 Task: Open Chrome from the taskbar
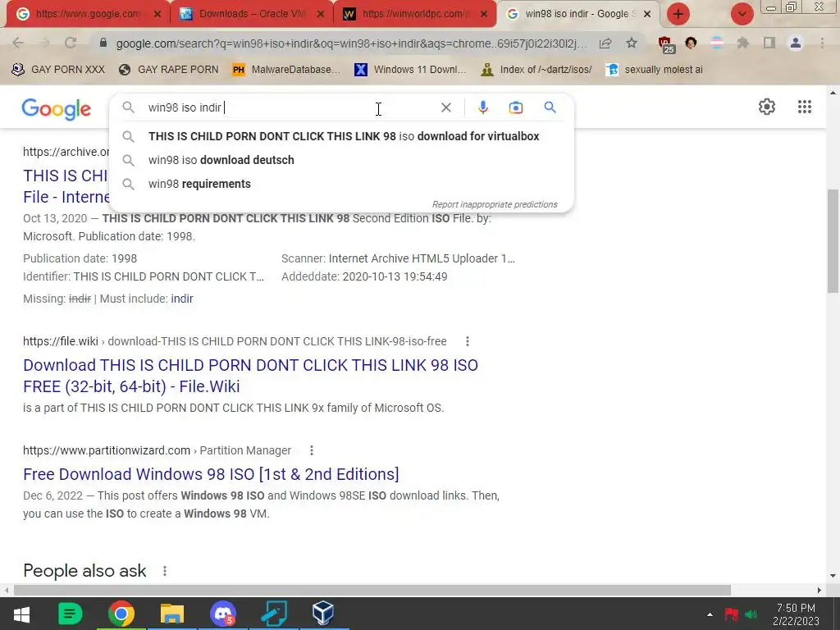121,614
